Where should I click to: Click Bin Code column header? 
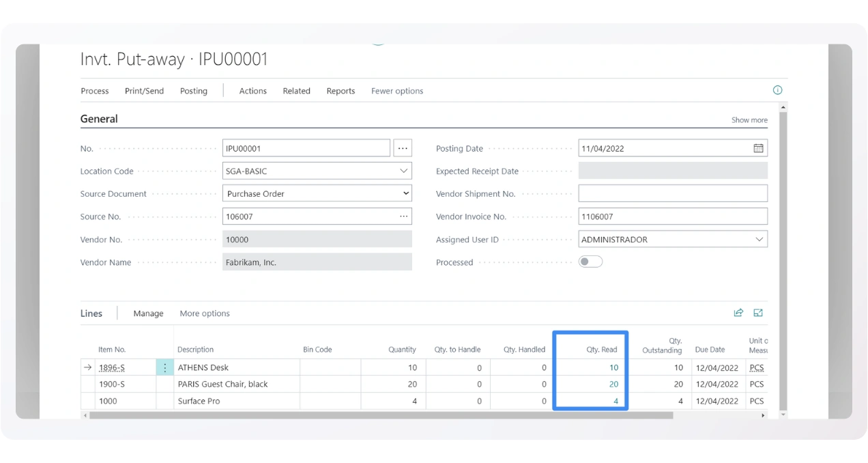[x=317, y=350]
